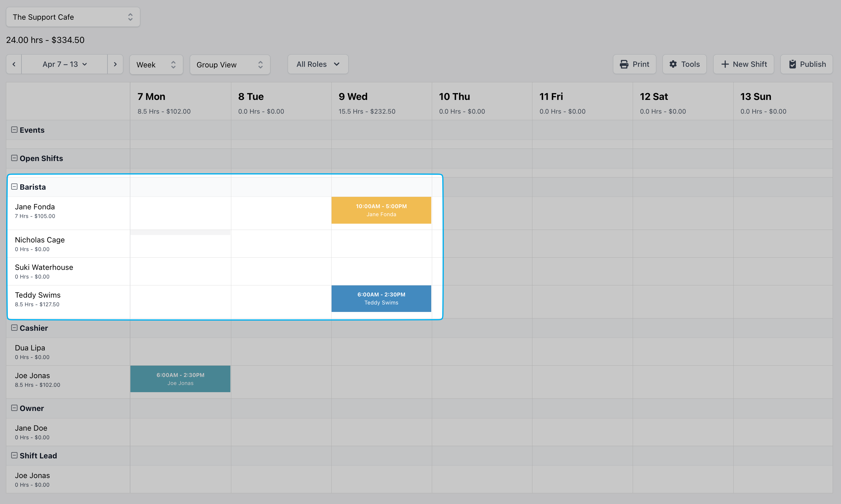Collapse the Owner group
Image resolution: width=841 pixels, height=504 pixels.
[14, 408]
